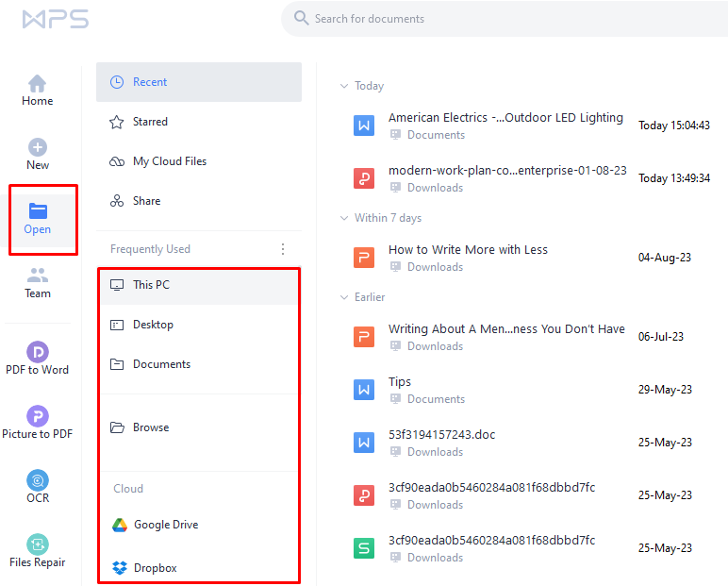Open the Share section

(199, 201)
